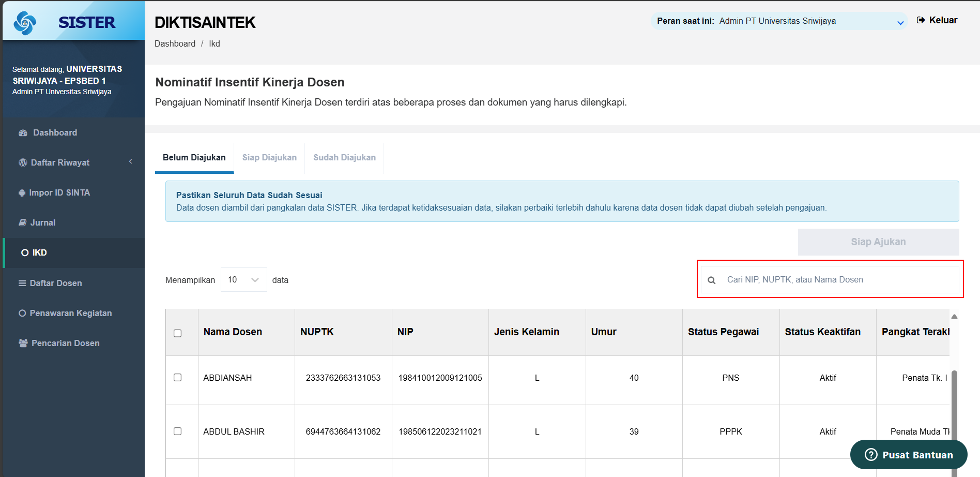Click the name ABDUL BASHIR in table
The width and height of the screenshot is (980, 477).
pyautogui.click(x=234, y=431)
